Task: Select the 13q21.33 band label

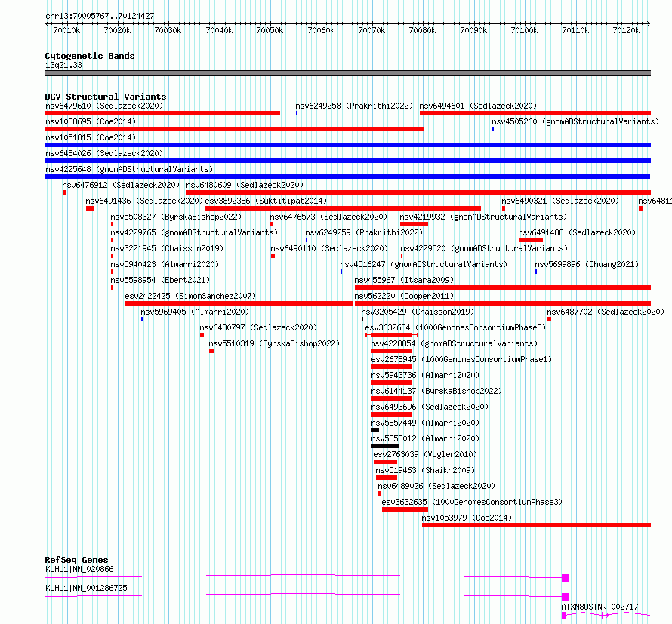Action: (x=63, y=65)
